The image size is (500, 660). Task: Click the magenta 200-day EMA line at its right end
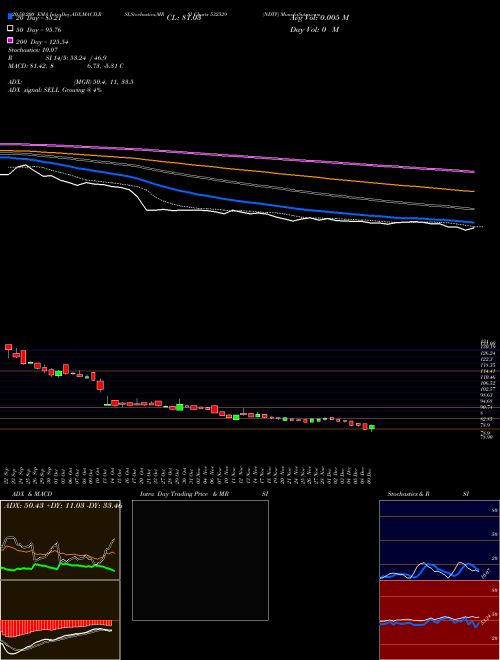tap(471, 171)
